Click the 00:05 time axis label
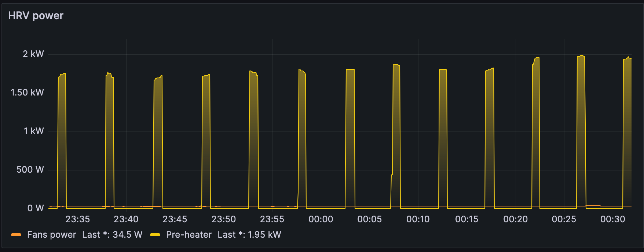644x252 pixels. pyautogui.click(x=370, y=219)
